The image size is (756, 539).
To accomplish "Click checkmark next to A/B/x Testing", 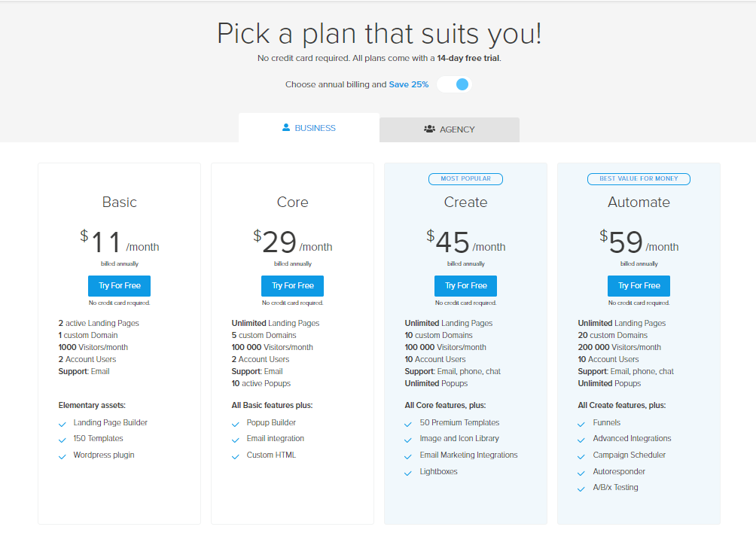I will pyautogui.click(x=581, y=489).
